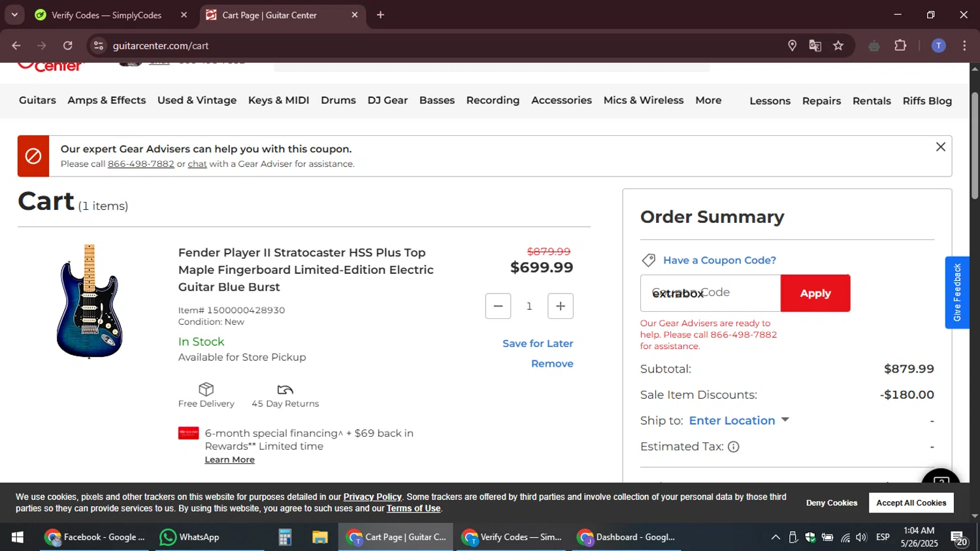The image size is (980, 551).
Task: Click the translate page icon
Action: pyautogui.click(x=815, y=46)
